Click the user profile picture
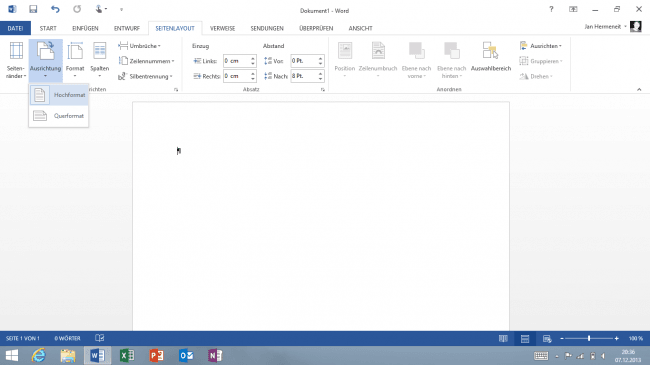 (635, 27)
